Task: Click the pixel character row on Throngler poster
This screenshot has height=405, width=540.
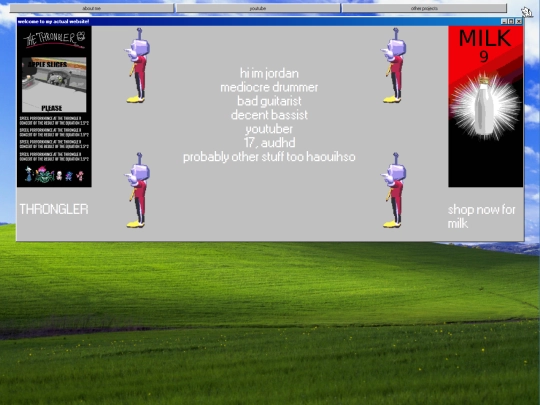Action: [54, 174]
